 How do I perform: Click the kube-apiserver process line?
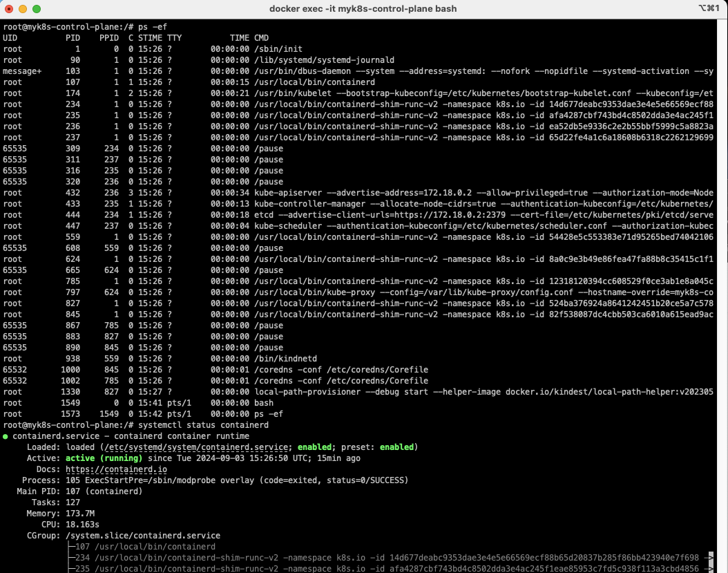[x=358, y=193]
